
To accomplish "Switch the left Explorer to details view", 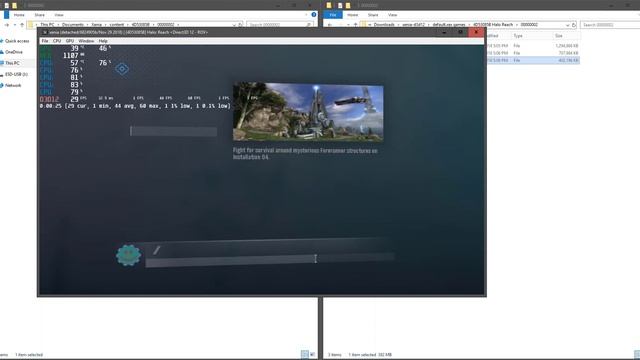I will point(304,354).
